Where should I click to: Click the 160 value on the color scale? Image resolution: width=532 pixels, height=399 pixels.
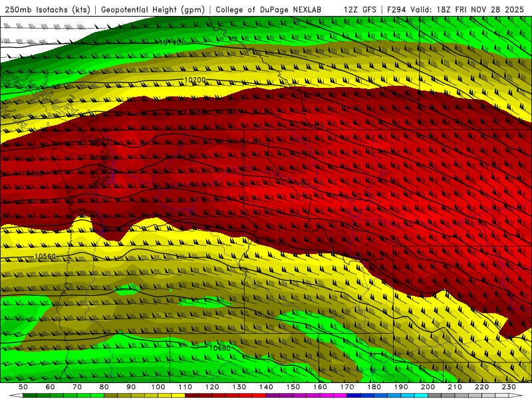pos(320,387)
